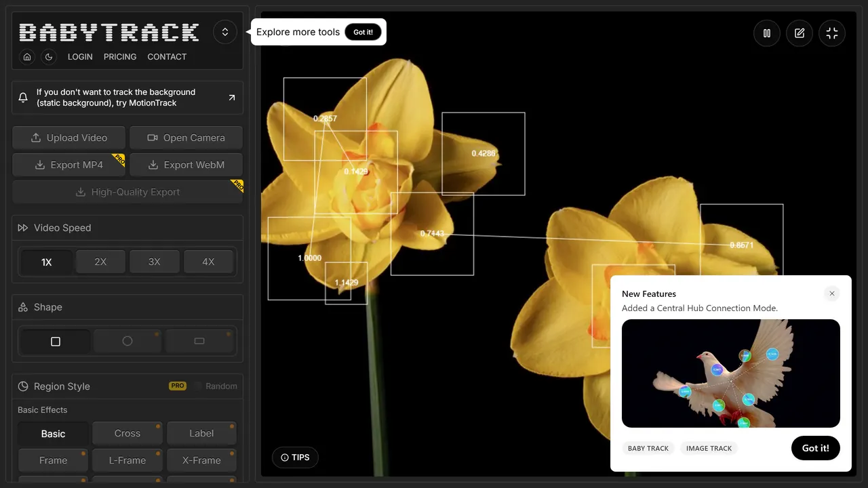868x488 pixels.
Task: Click tracking box labeled 0.7443
Action: coord(432,234)
